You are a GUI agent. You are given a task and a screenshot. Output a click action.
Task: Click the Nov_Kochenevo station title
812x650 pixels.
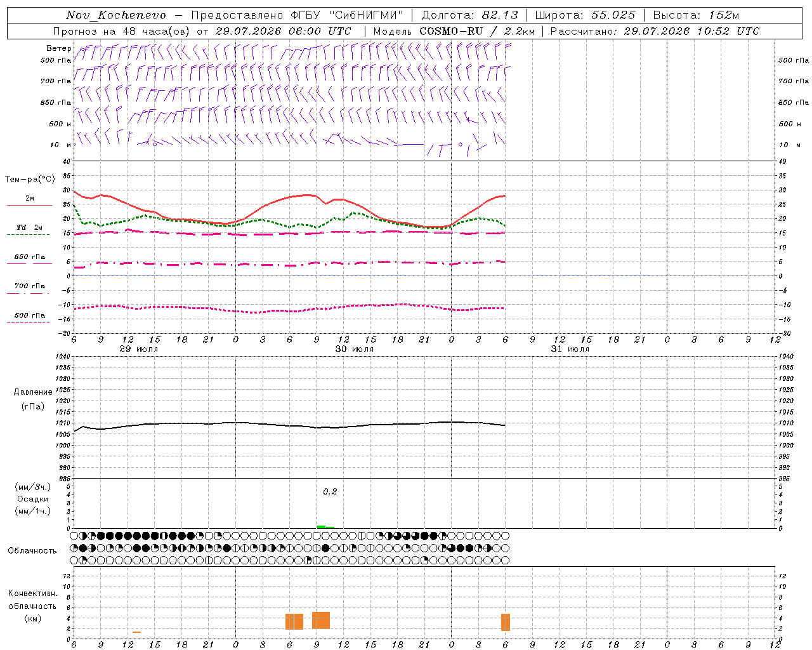116,15
